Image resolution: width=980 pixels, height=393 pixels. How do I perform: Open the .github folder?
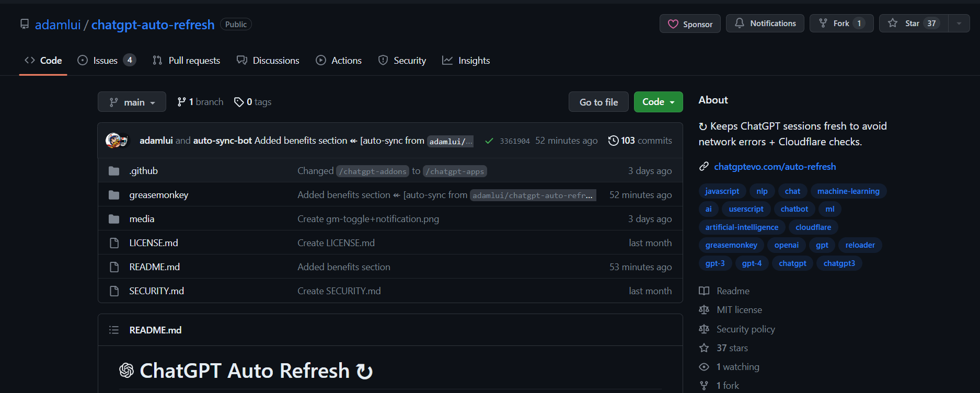click(x=144, y=171)
